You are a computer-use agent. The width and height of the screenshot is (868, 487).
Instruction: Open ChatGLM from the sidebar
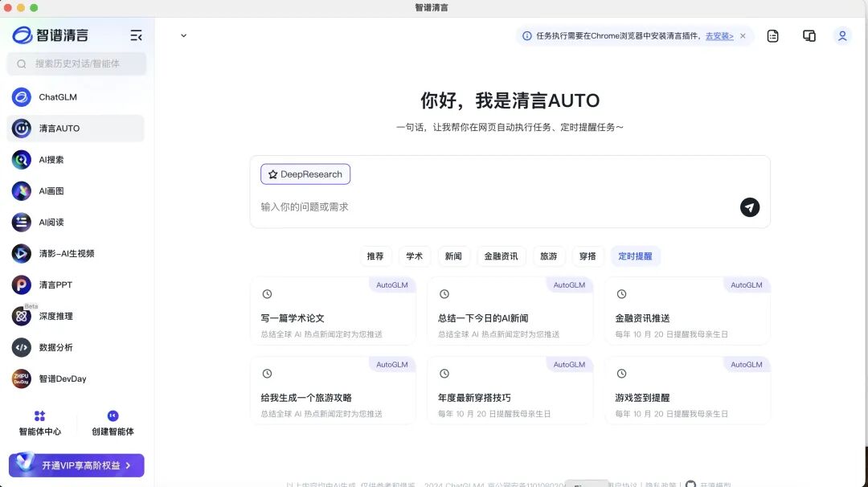tap(76, 97)
